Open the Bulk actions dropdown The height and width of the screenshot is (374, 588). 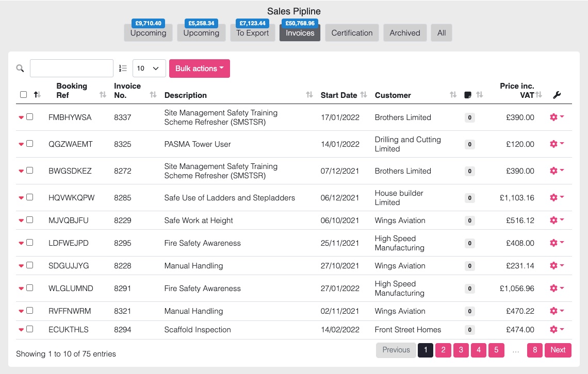click(199, 69)
